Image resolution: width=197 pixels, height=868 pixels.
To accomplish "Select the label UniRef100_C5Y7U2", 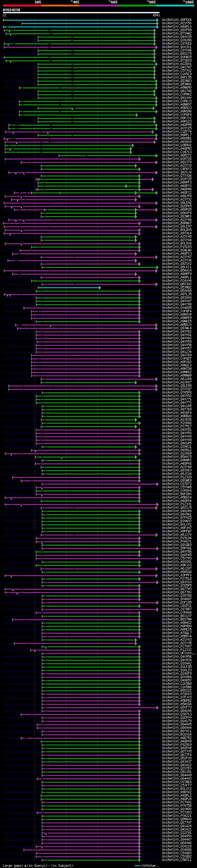I will (x=177, y=71).
